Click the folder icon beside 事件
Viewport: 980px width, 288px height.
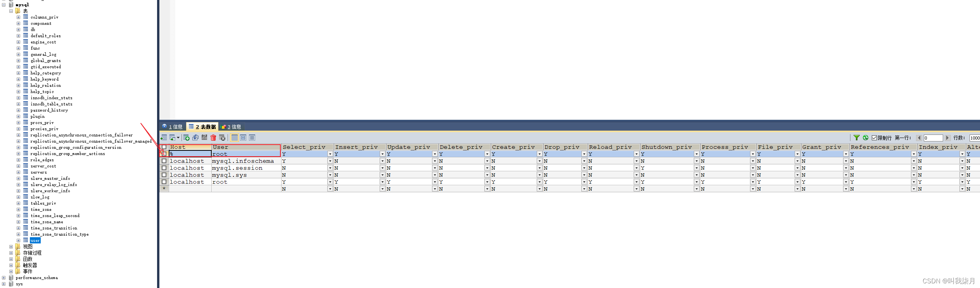point(17,271)
